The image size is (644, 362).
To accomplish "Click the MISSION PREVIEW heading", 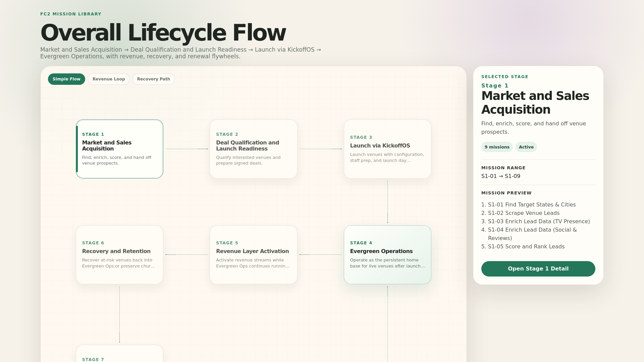I will coord(506,193).
